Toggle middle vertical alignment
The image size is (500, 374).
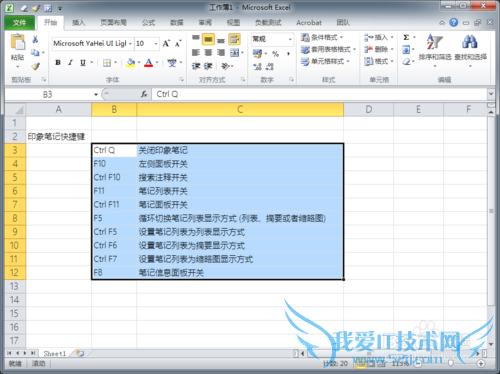coord(208,39)
